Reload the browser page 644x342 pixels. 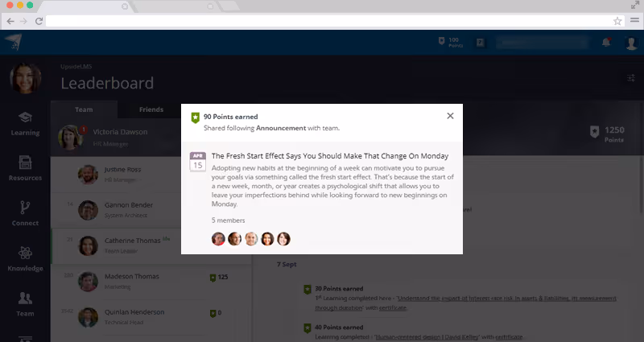click(39, 21)
